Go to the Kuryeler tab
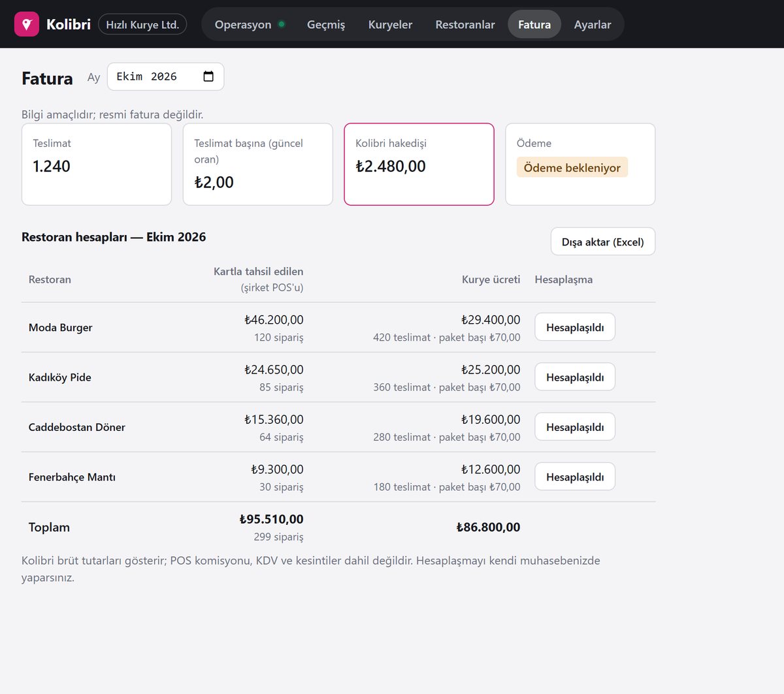Screen dimensions: 784x694 click(x=390, y=25)
